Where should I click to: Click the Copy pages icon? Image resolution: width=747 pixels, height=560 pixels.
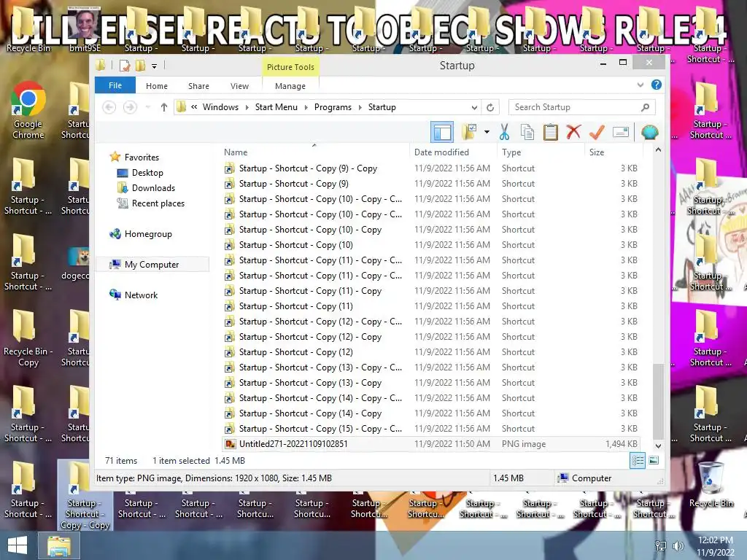pyautogui.click(x=527, y=133)
